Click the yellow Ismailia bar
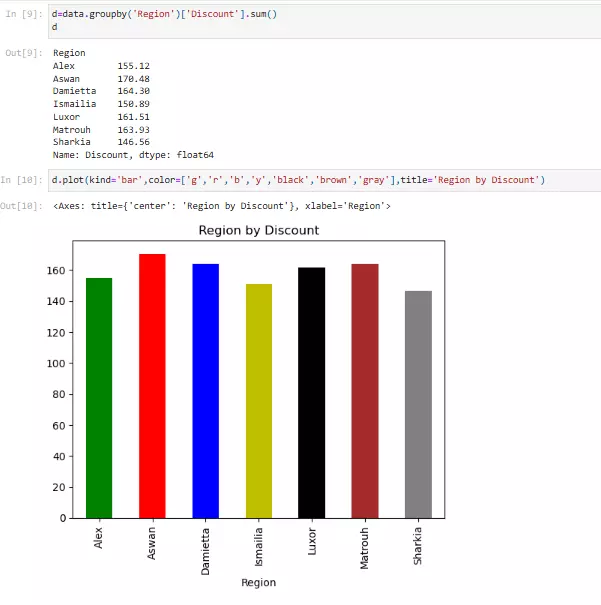The height and width of the screenshot is (605, 601). click(x=259, y=401)
